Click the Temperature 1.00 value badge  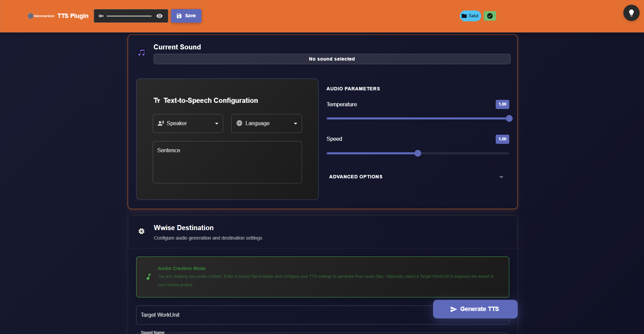click(x=502, y=104)
